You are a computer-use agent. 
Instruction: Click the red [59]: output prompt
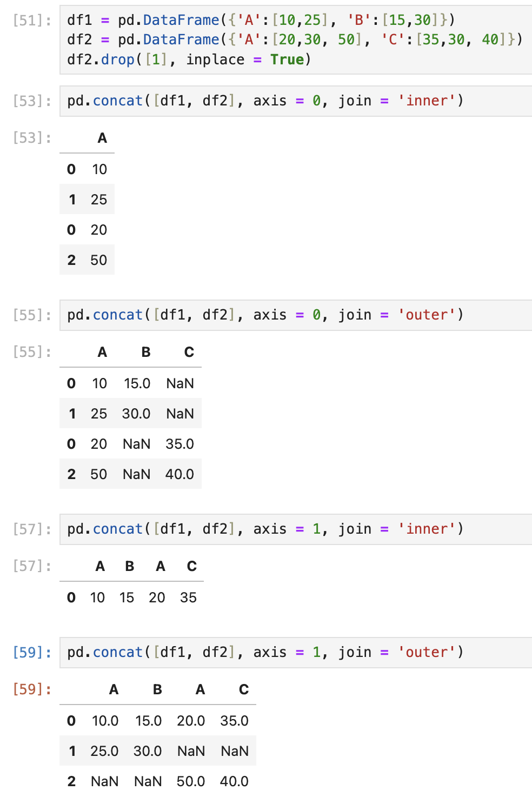pos(32,689)
